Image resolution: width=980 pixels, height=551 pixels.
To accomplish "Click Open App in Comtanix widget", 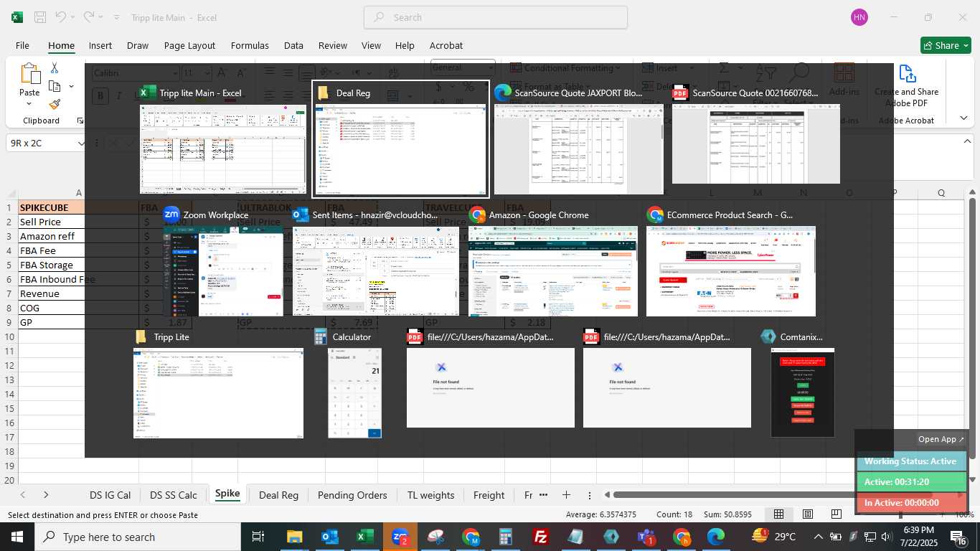I will click(941, 439).
